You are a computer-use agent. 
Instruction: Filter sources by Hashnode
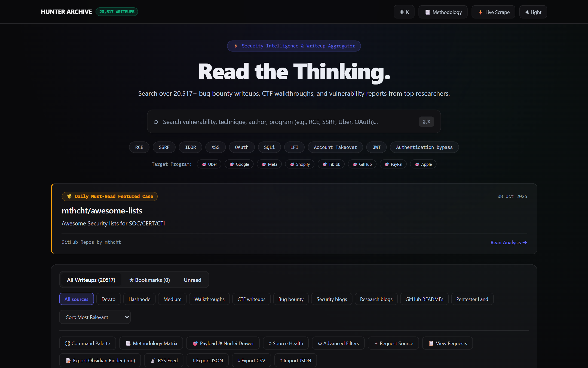(x=139, y=299)
